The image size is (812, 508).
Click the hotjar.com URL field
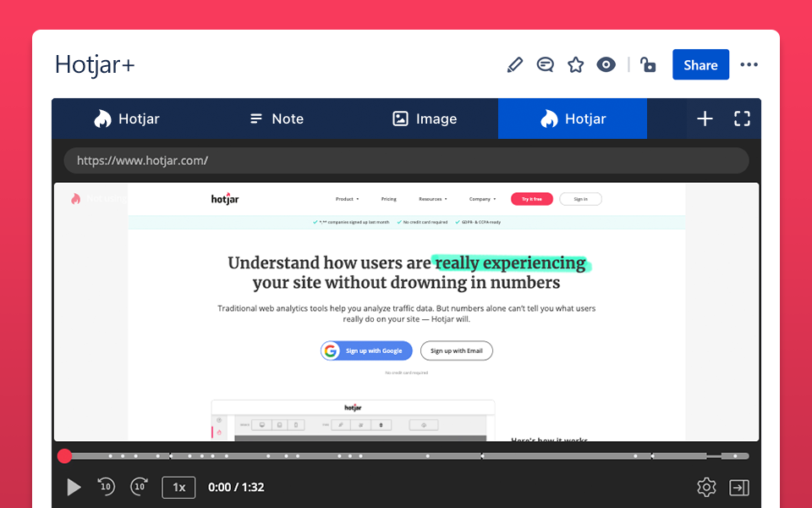click(406, 161)
